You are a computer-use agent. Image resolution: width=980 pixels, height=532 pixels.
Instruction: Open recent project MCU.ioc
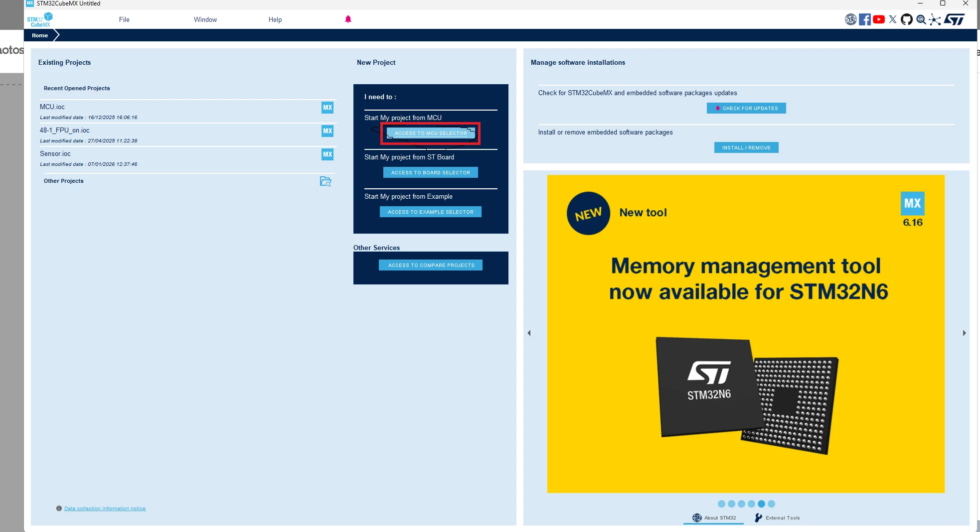52,107
